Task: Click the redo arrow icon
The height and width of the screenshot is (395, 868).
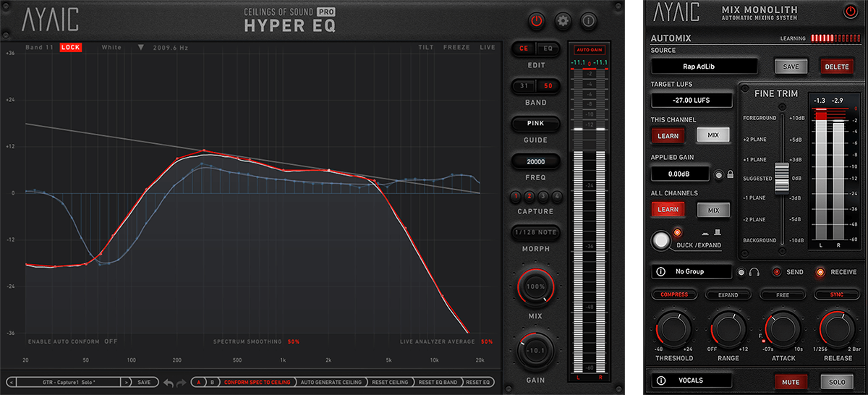Action: click(x=180, y=382)
